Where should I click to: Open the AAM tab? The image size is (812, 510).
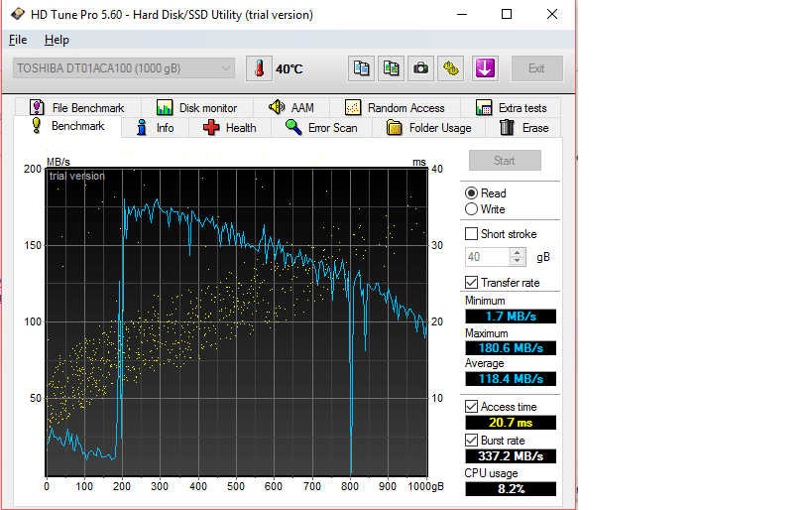[291, 108]
